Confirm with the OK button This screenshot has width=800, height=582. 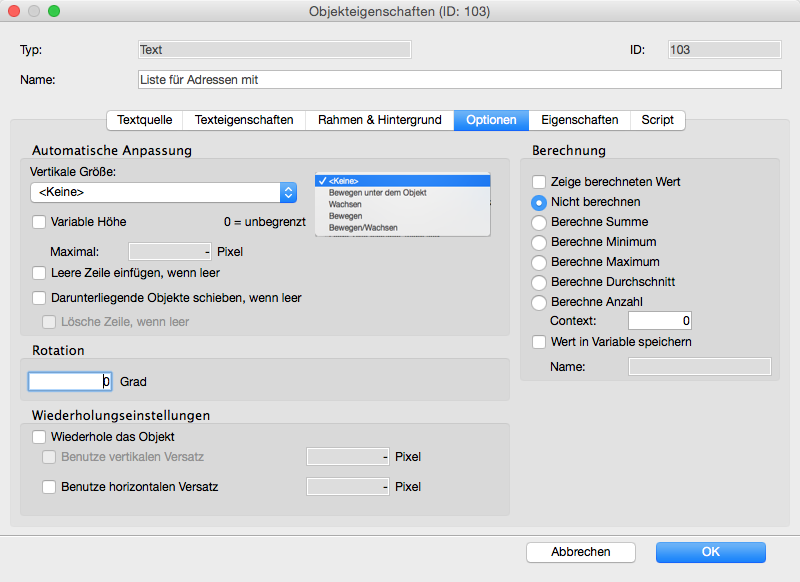[x=710, y=552]
